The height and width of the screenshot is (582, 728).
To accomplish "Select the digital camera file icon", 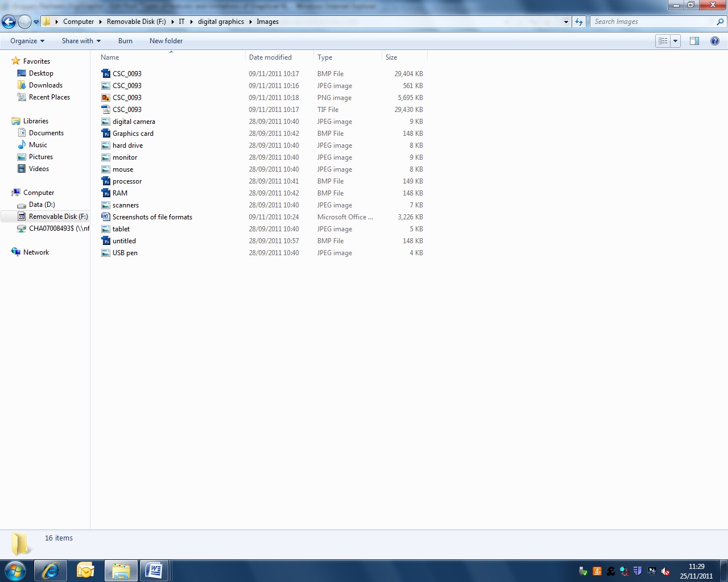I will pos(106,122).
